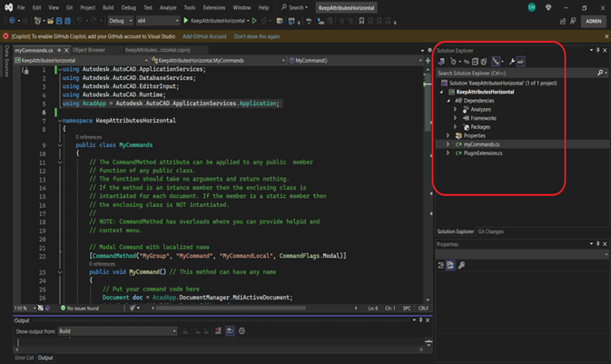Image resolution: width=611 pixels, height=364 pixels.
Task: Open the 110 % zoom dropdown
Action: point(25,308)
